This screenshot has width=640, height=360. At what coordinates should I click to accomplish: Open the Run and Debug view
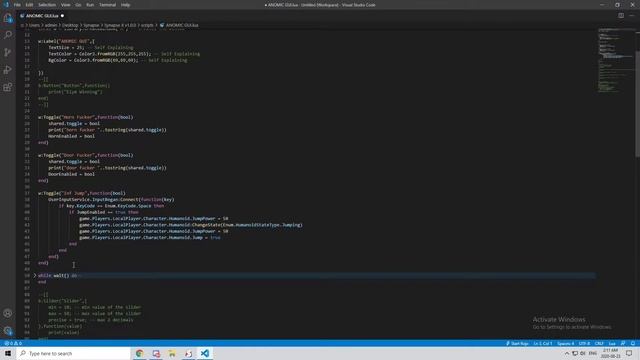pyautogui.click(x=8, y=70)
